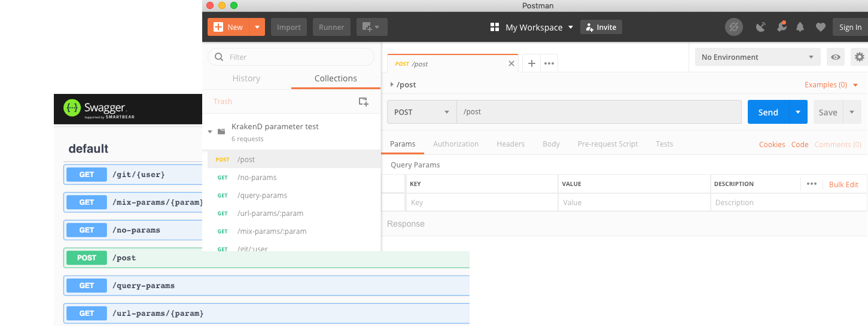Expand GET /git/{user} in Swagger
868x326 pixels.
pyautogui.click(x=133, y=175)
